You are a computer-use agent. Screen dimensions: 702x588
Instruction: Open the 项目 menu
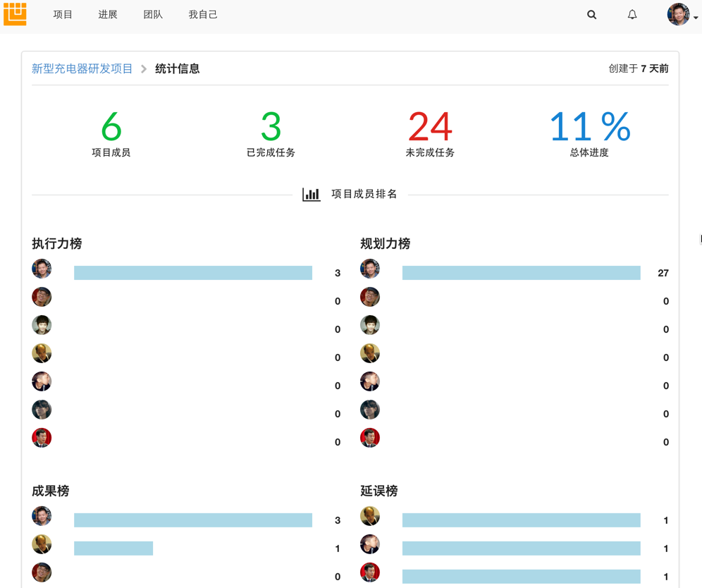pos(63,14)
